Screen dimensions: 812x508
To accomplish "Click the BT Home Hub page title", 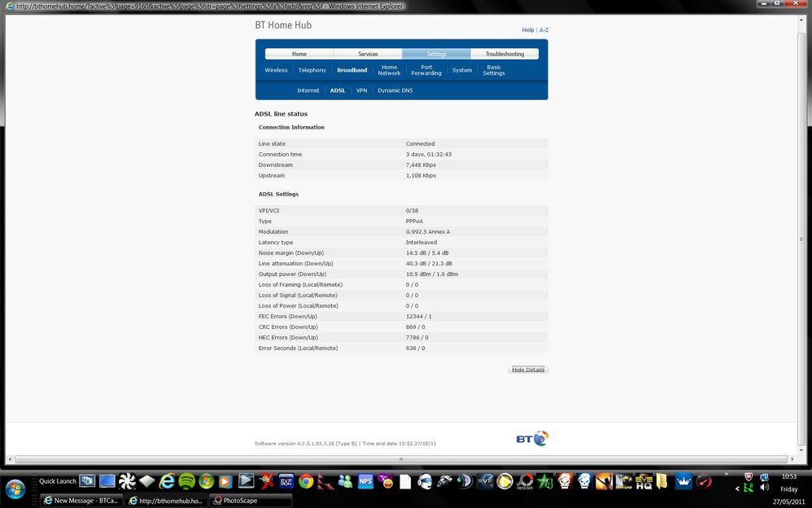I will [x=283, y=25].
